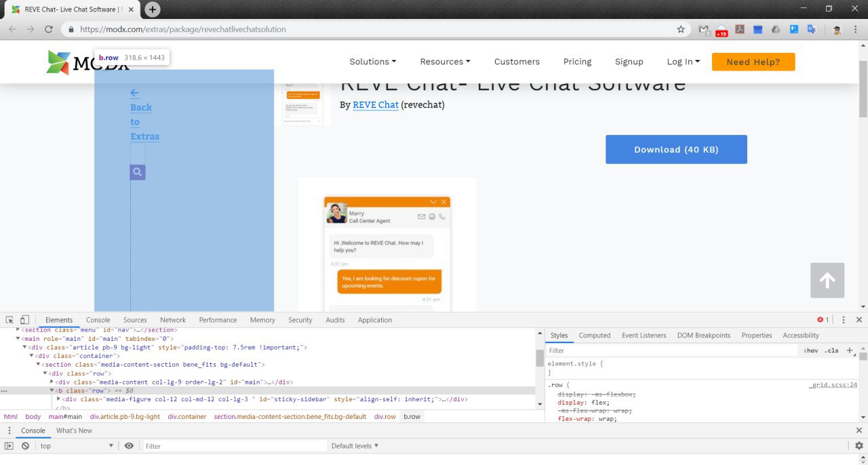
Task: Open the Log In dropdown
Action: pos(683,62)
